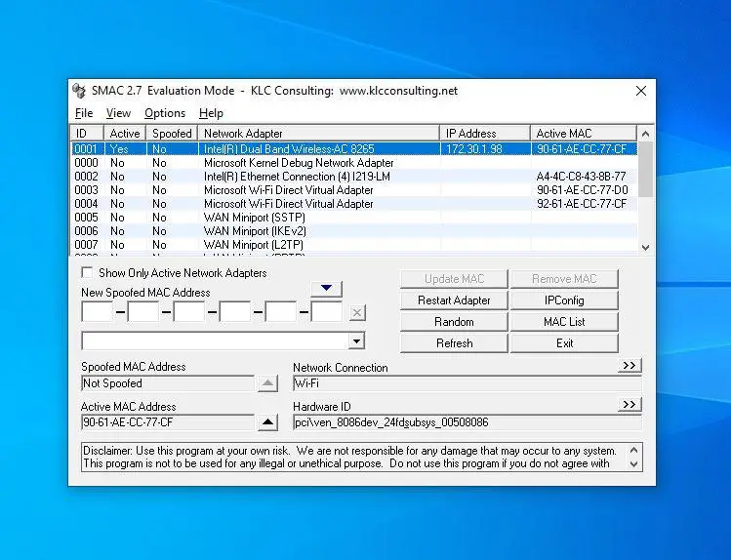Click >> button next to Hardware ID
This screenshot has height=560, width=731.
[x=629, y=404]
